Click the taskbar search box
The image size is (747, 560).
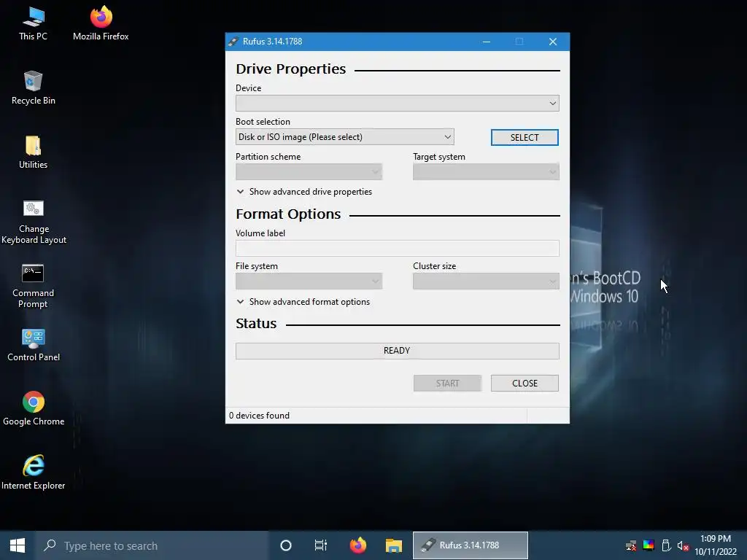[x=152, y=545]
